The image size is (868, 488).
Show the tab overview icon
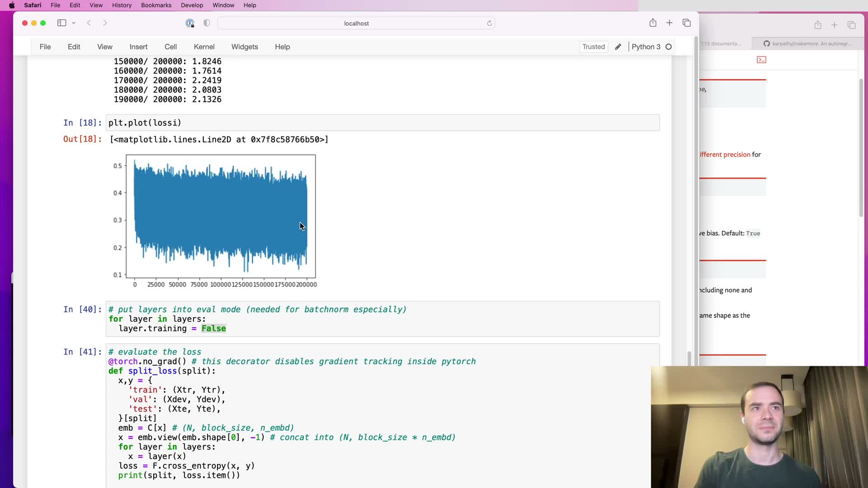click(x=686, y=23)
